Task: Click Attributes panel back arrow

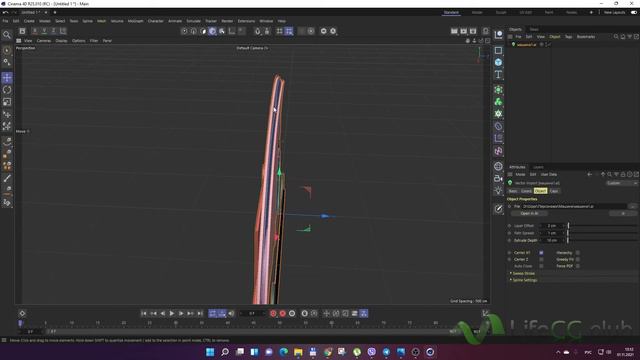Action: tap(589, 174)
